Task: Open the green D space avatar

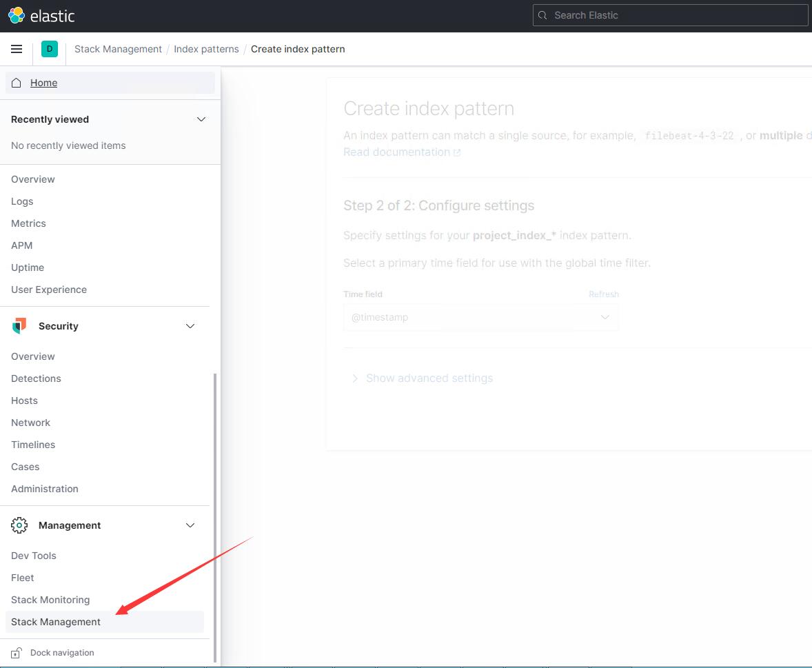Action: [x=50, y=49]
